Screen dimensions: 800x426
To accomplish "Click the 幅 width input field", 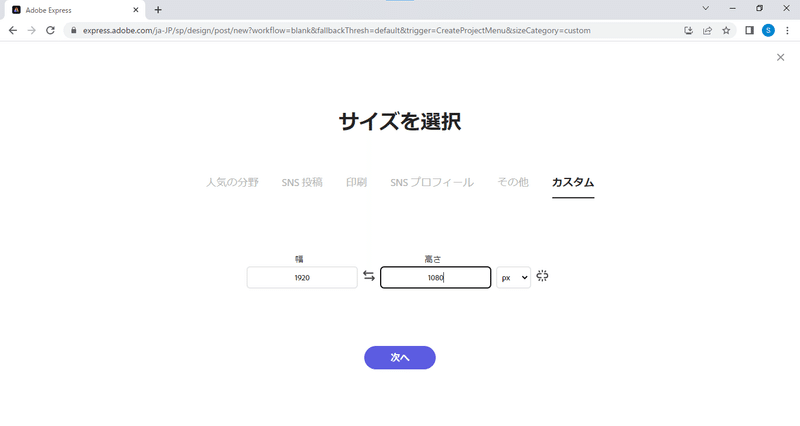I will (x=302, y=278).
